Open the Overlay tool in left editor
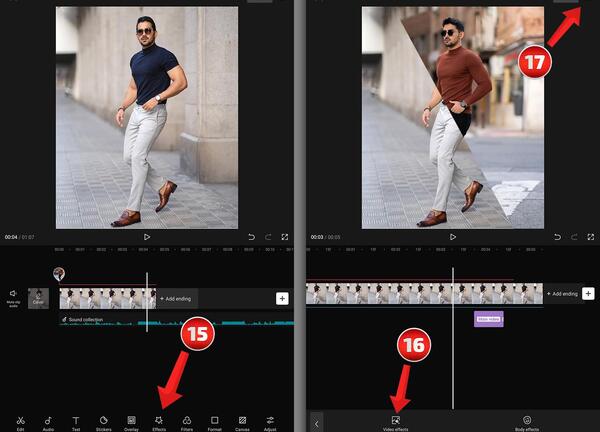Image resolution: width=600 pixels, height=432 pixels. 131,423
